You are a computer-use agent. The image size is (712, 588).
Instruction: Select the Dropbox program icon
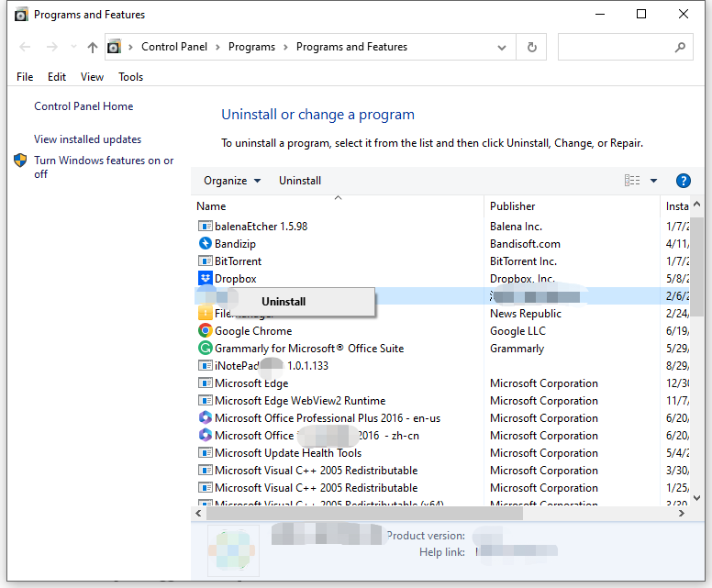coord(206,278)
